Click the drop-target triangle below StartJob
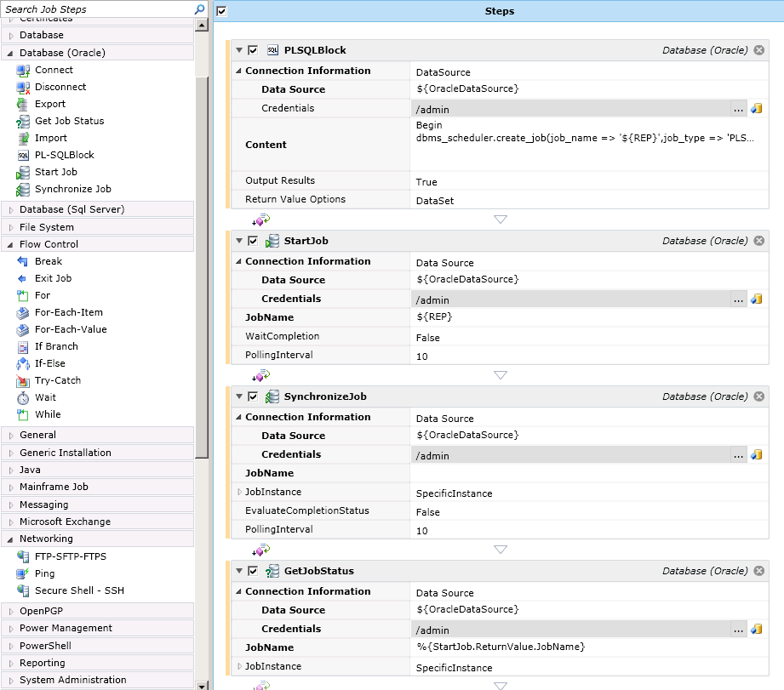Screen dimensions: 784x690 click(x=501, y=375)
